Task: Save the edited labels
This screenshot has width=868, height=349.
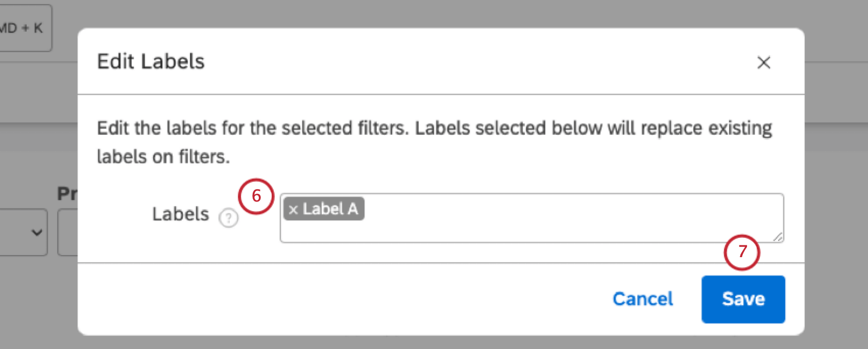Action: (743, 299)
